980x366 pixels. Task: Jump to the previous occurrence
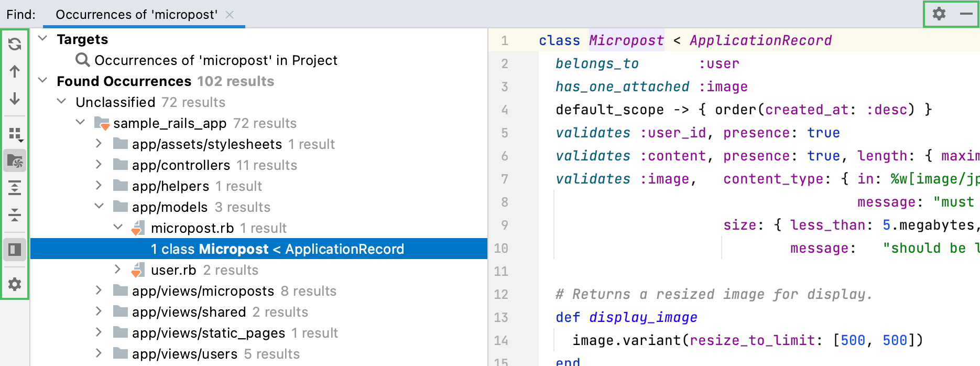point(15,71)
